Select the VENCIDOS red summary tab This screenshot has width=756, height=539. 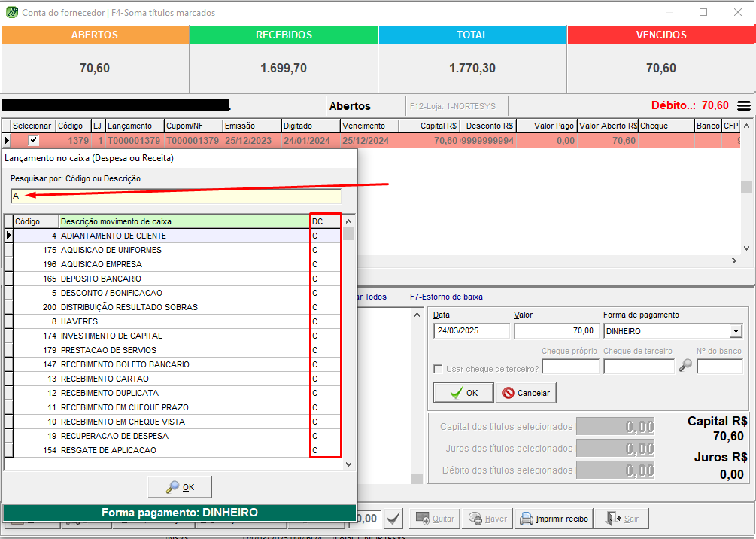point(660,35)
